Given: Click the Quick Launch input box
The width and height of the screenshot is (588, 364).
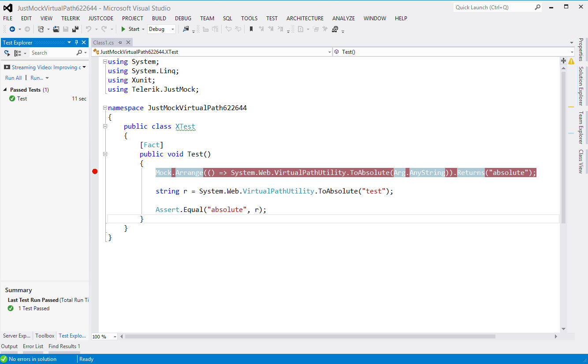Looking at the screenshot, I should (494, 7).
